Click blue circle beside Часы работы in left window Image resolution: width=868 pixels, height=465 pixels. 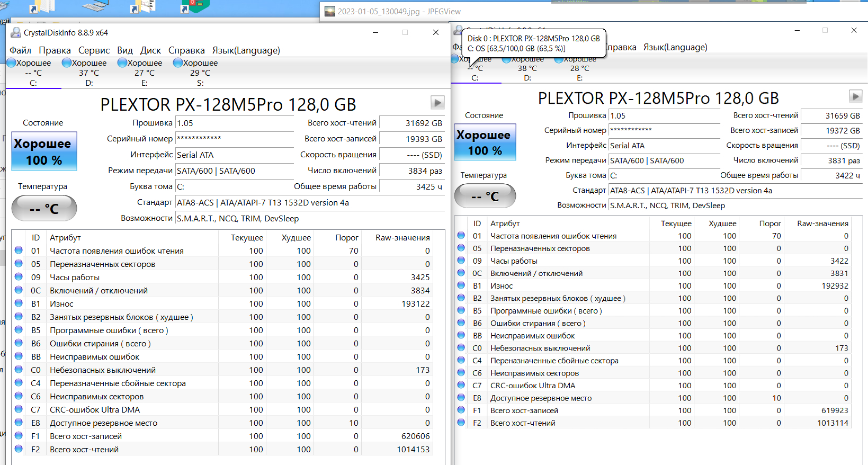[x=19, y=277]
